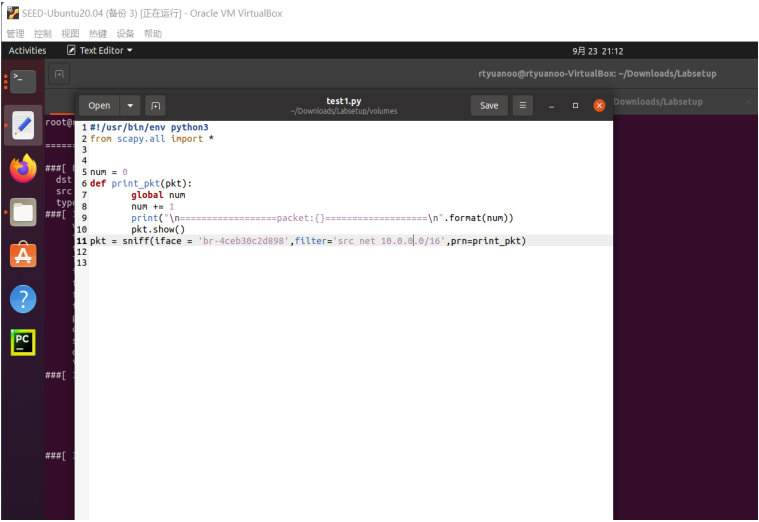Minimize the Text Editor window
The height and width of the screenshot is (522, 759).
(x=551, y=106)
